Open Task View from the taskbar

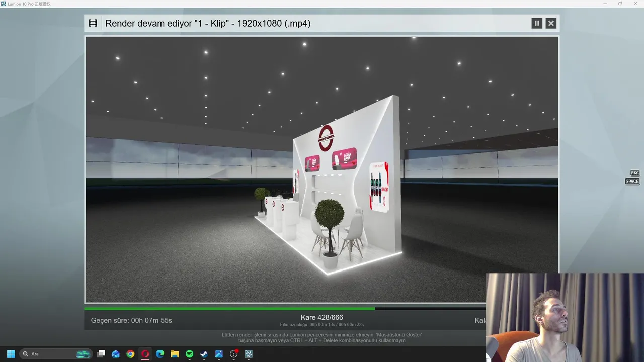[x=101, y=354]
